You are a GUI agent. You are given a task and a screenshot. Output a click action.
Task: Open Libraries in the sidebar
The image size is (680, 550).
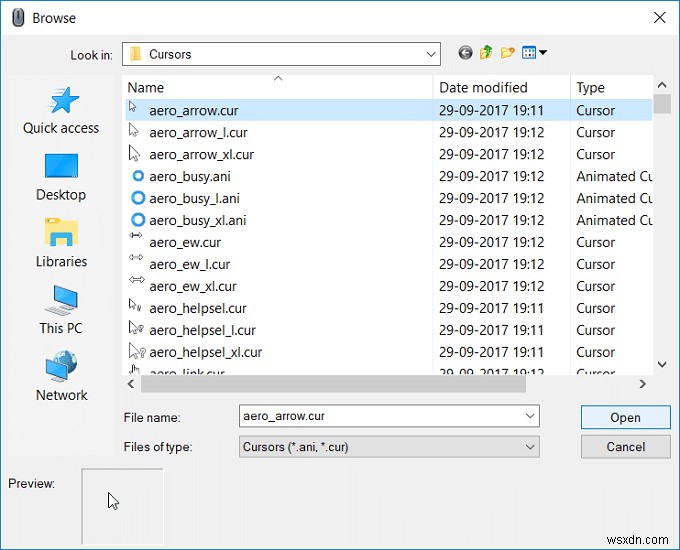(x=61, y=243)
